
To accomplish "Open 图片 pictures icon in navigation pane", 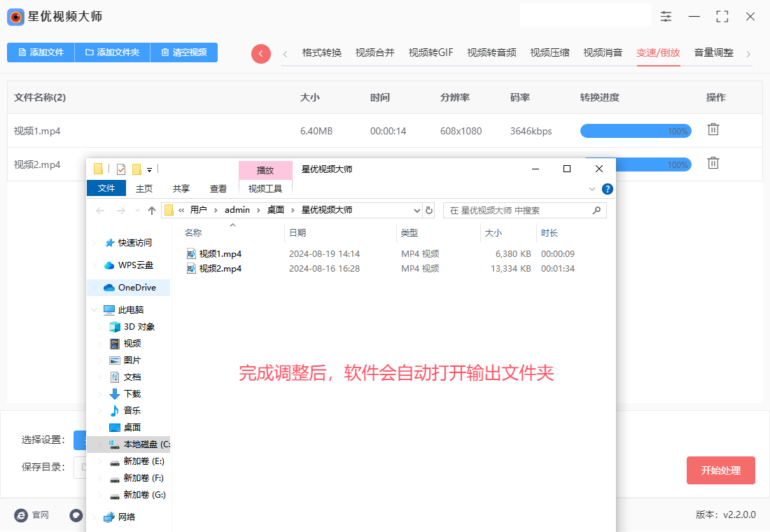I will click(114, 360).
